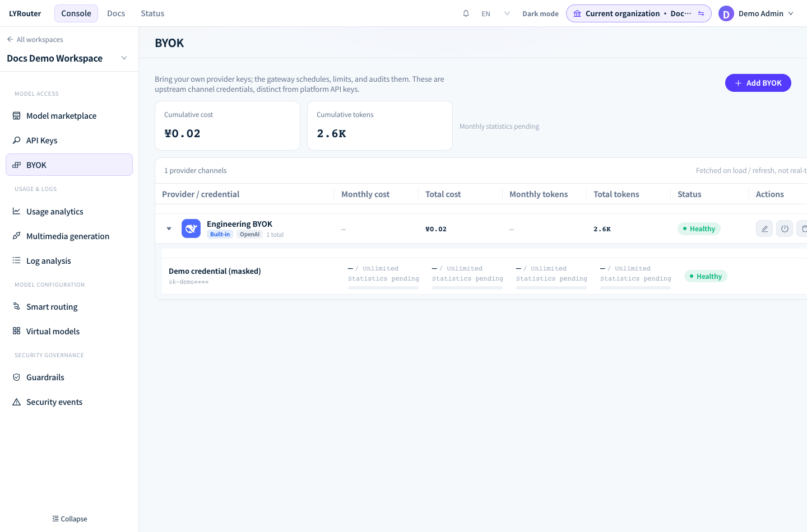The image size is (807, 532).
Task: Navigate to Smart routing
Action: 69,307
